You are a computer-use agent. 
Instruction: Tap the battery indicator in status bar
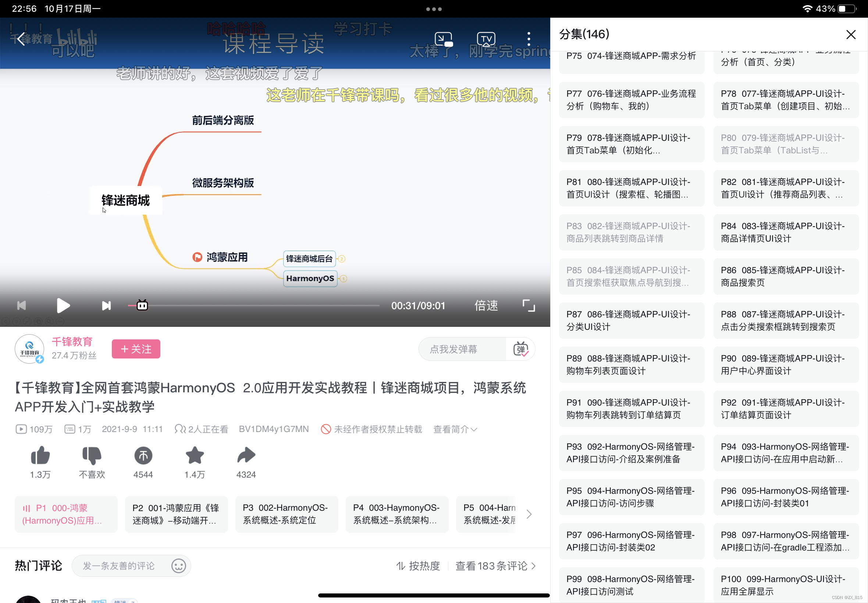[x=846, y=9]
